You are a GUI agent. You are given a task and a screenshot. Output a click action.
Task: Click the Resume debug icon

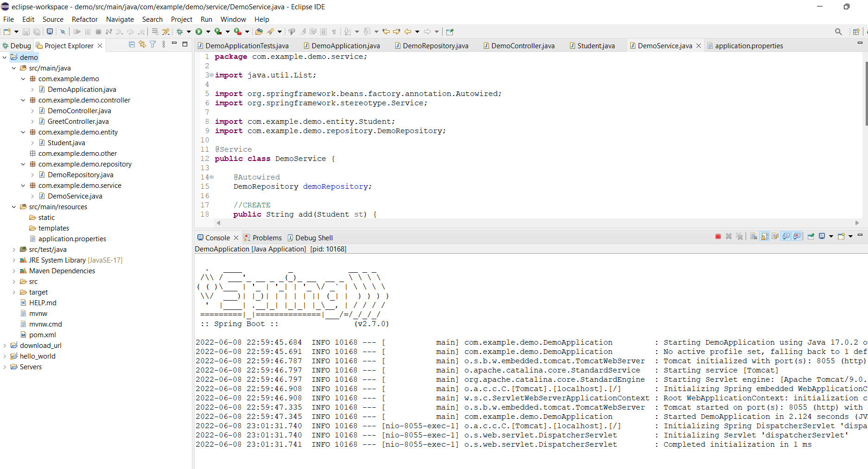click(x=77, y=32)
